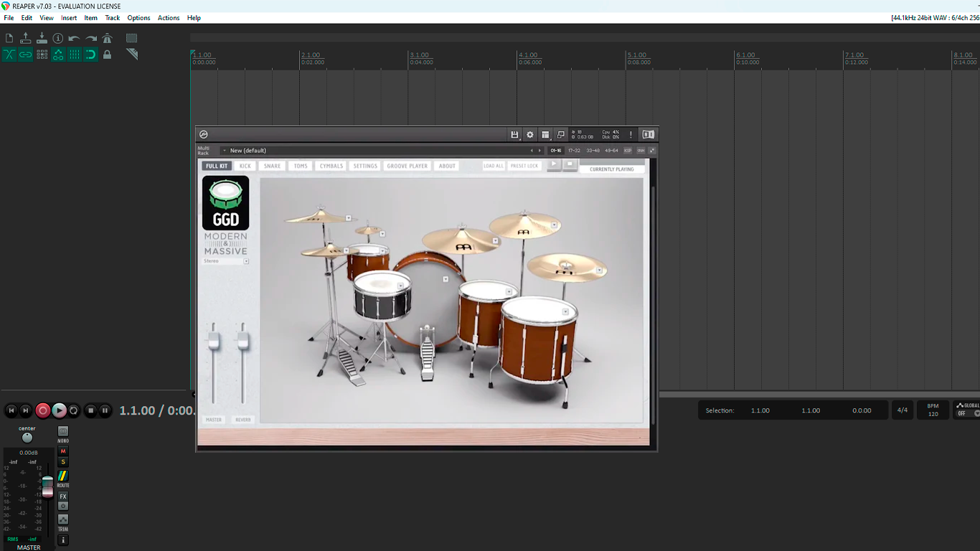This screenshot has width=980, height=551.
Task: Toggle ripple editing grid icon
Action: [42, 55]
